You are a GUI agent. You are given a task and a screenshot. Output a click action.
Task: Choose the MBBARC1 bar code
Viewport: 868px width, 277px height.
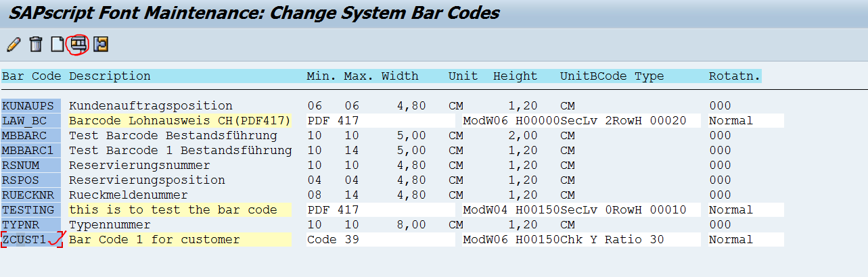[x=27, y=151]
